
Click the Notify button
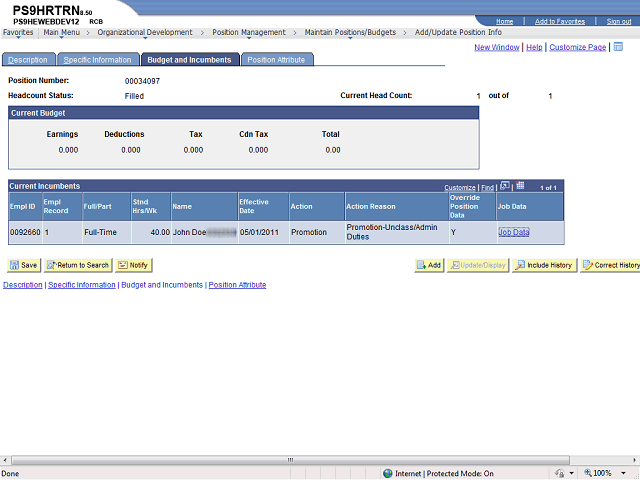click(x=133, y=265)
